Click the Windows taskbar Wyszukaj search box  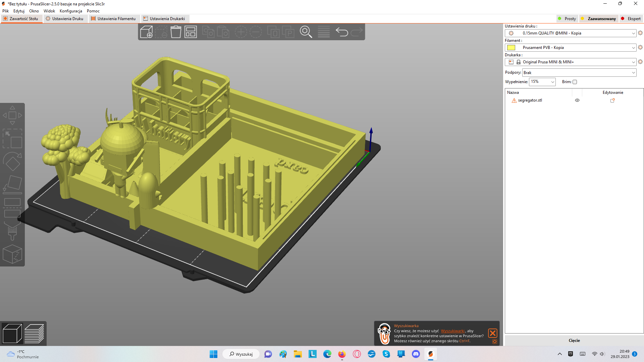click(241, 354)
